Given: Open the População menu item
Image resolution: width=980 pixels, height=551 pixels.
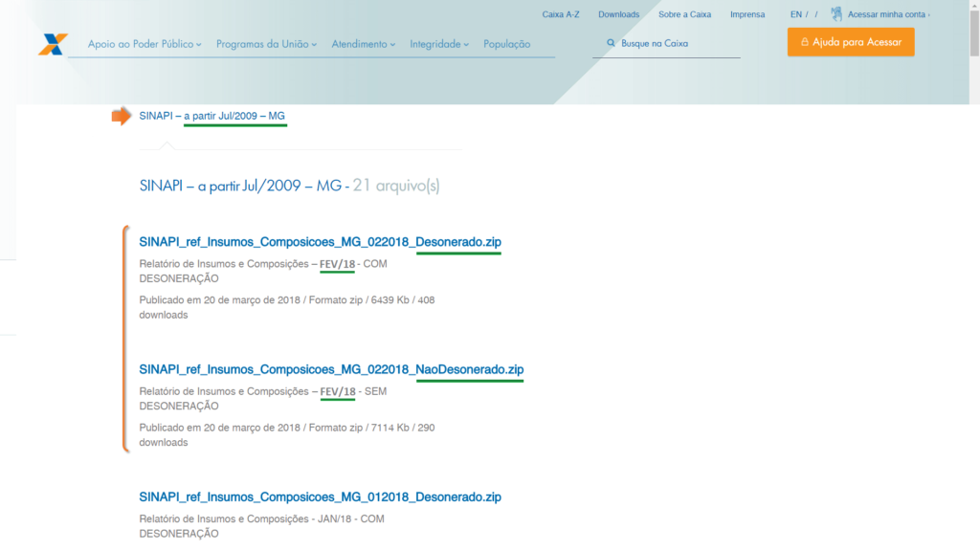Looking at the screenshot, I should coord(506,44).
